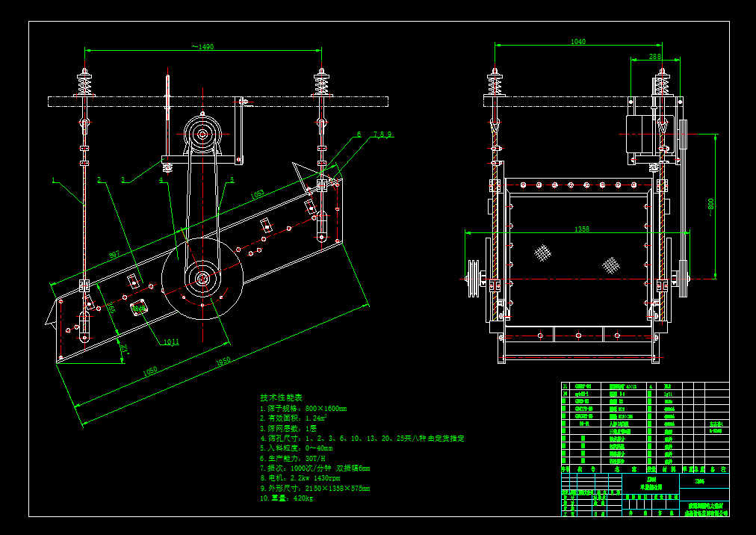Click the 23° angle dimension
The height and width of the screenshot is (535, 756).
pos(123,347)
